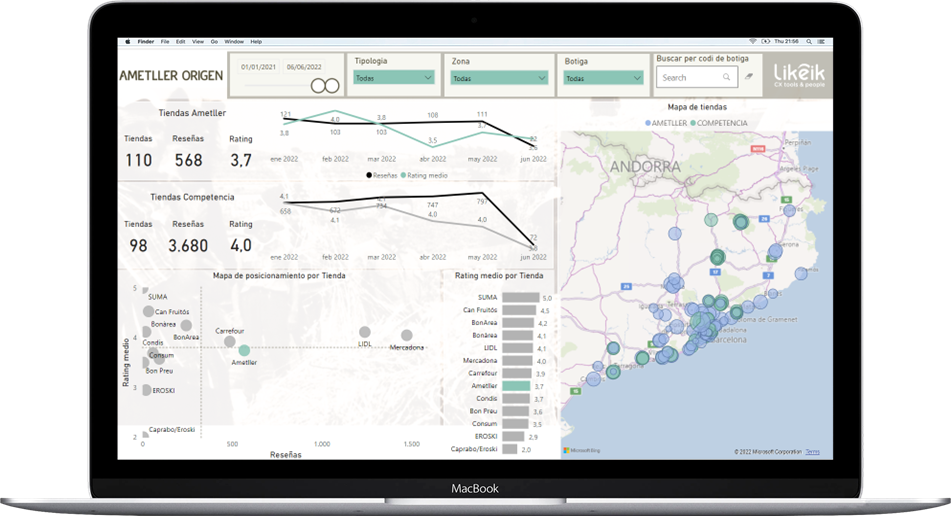Click the Competencia Rating value 4,0

pos(241,246)
